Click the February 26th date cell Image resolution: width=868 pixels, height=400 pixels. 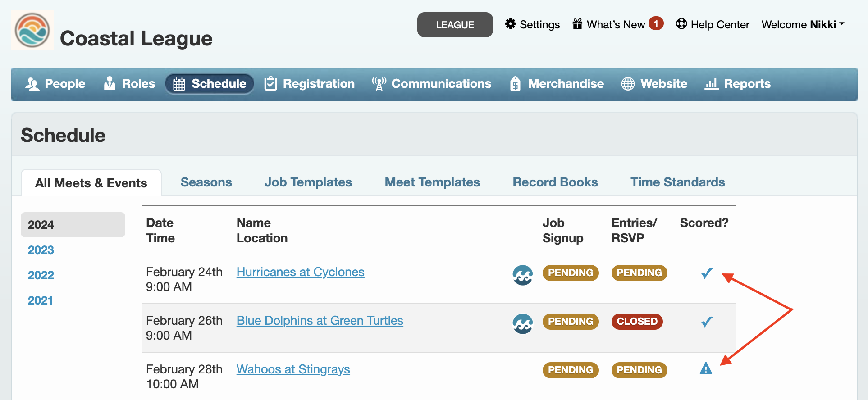coord(184,328)
